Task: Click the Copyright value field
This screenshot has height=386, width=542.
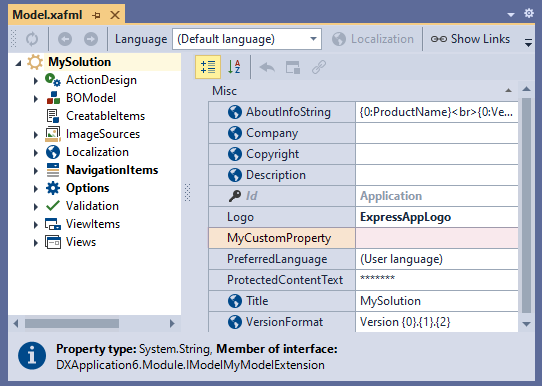Action: pyautogui.click(x=437, y=154)
